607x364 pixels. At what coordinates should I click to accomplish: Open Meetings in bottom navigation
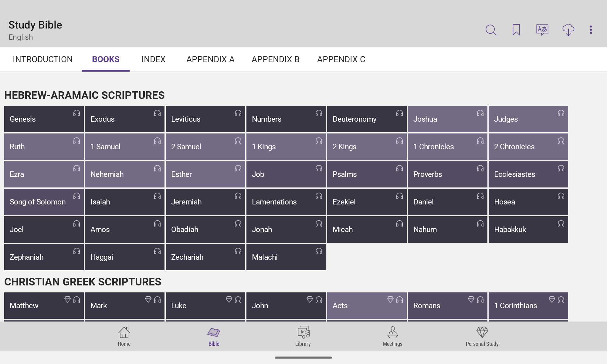392,336
